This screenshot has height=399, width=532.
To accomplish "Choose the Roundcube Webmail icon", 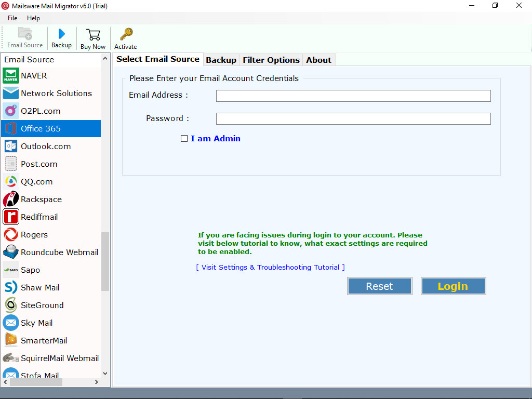I will click(x=11, y=252).
